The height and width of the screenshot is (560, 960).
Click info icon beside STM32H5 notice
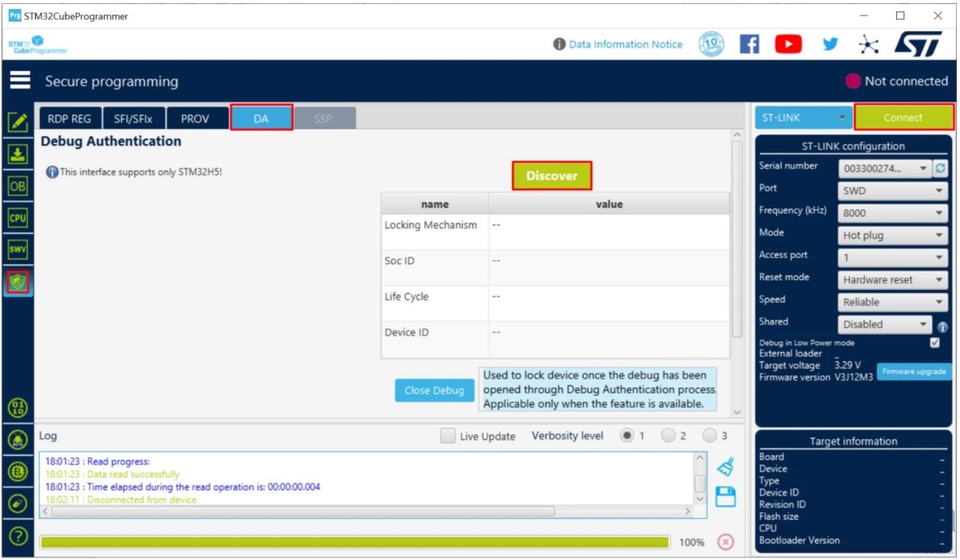click(x=52, y=172)
